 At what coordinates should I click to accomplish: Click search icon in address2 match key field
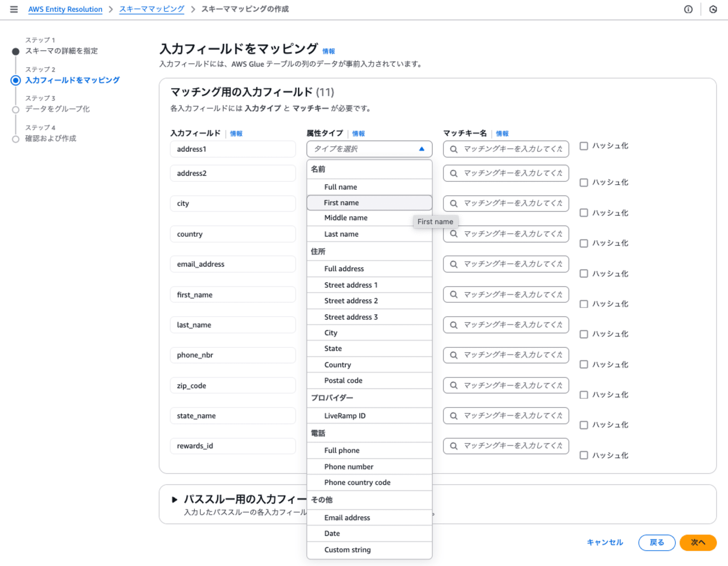(454, 174)
